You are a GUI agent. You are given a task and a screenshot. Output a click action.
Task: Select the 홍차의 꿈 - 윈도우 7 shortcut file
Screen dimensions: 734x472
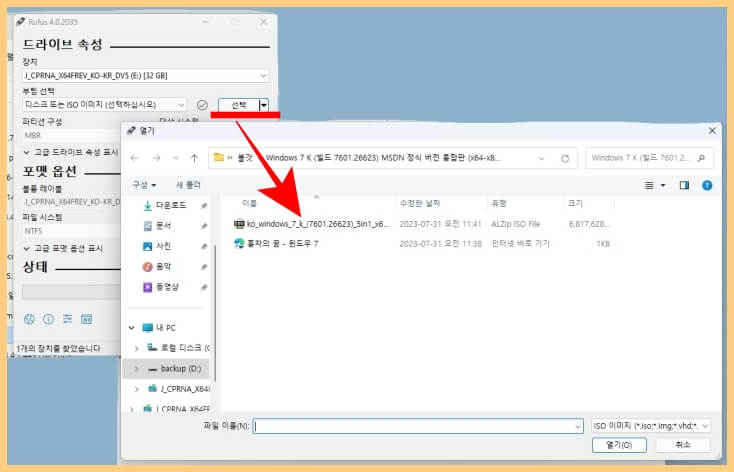coord(276,243)
